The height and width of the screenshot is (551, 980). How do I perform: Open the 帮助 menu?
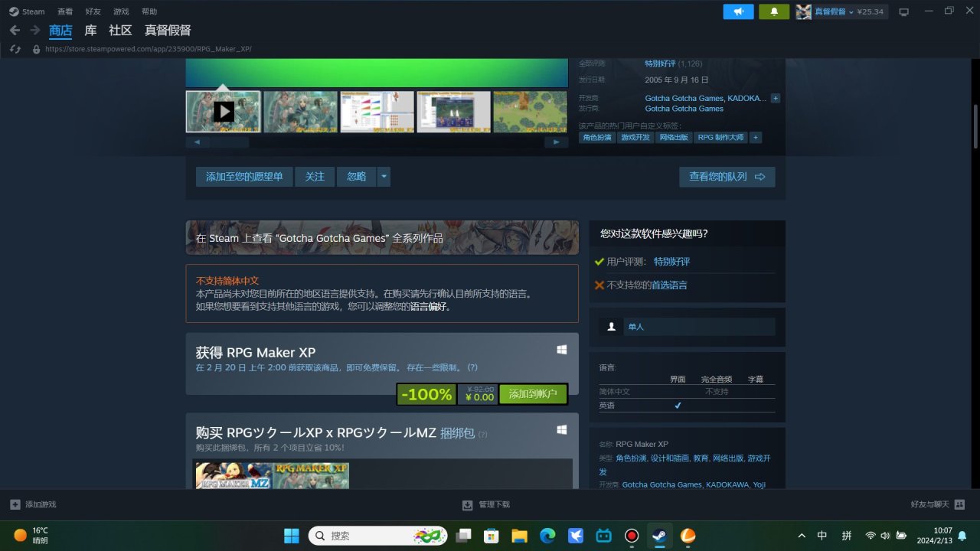click(x=149, y=11)
